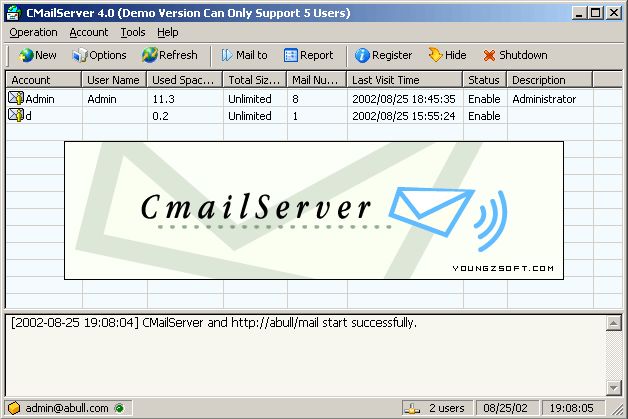This screenshot has height=419, width=628.
Task: Click the Administrator description cell
Action: [x=544, y=99]
